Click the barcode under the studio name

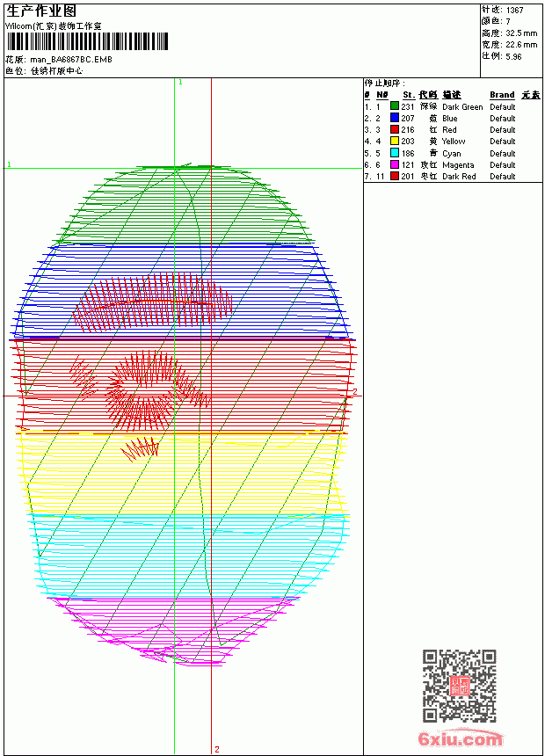click(87, 41)
